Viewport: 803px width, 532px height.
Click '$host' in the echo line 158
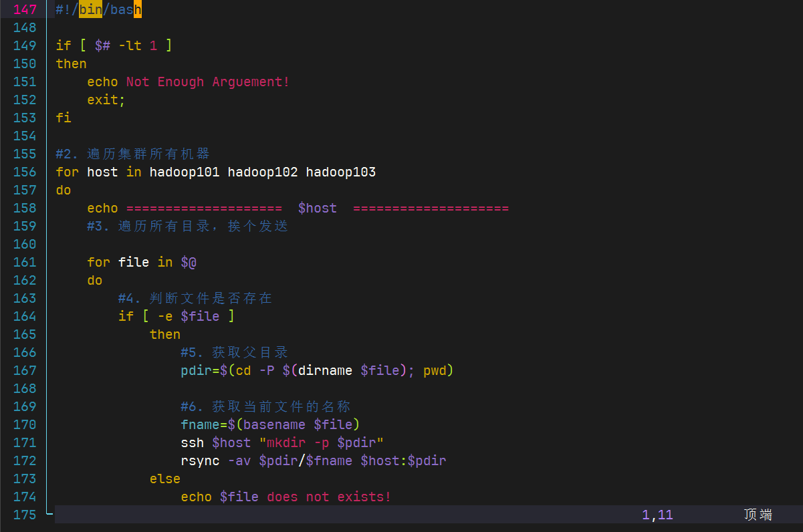318,208
